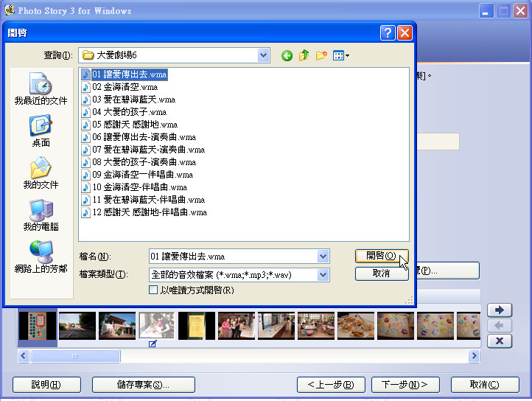
Task: Go up one folder level
Action: coord(304,55)
